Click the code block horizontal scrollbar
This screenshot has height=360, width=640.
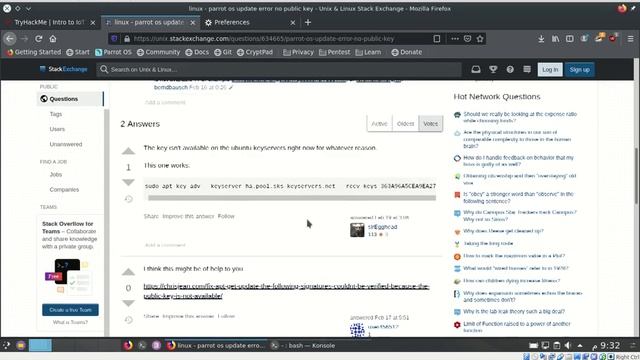(x=292, y=198)
